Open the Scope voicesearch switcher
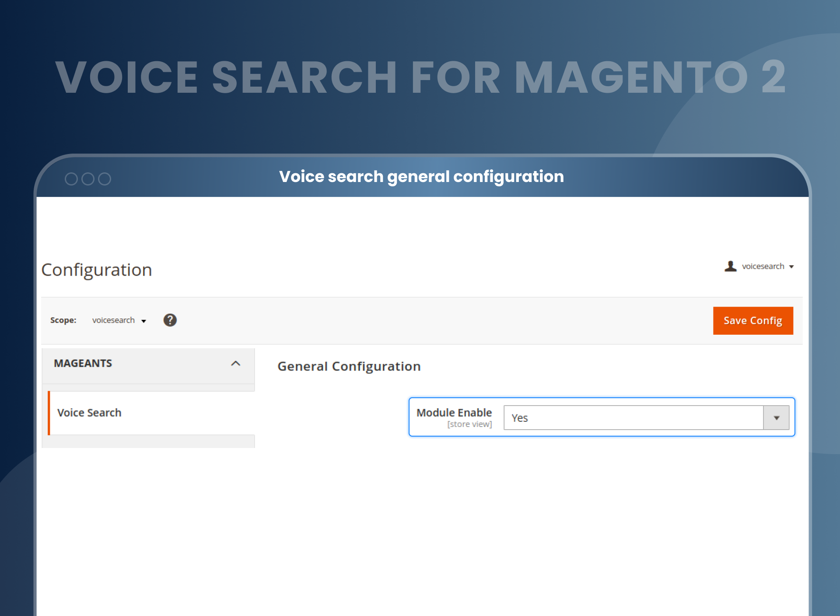The height and width of the screenshot is (616, 840). 119,320
